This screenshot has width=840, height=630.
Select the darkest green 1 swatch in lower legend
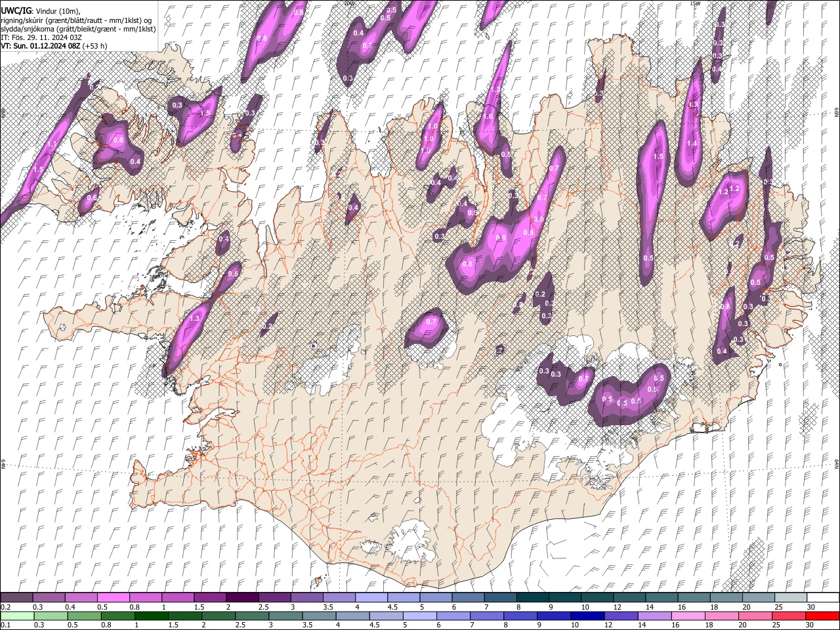(152, 616)
